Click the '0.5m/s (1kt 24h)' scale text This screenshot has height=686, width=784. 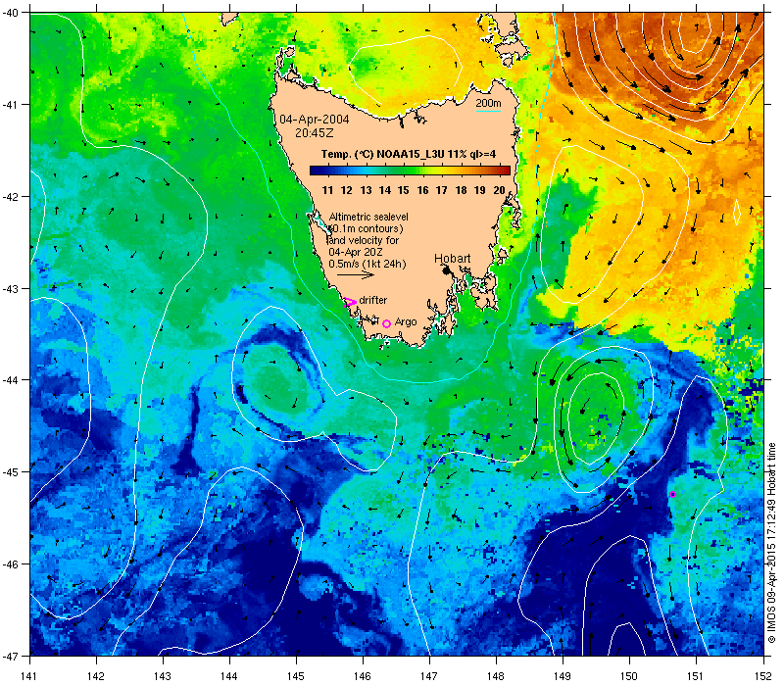tap(367, 264)
